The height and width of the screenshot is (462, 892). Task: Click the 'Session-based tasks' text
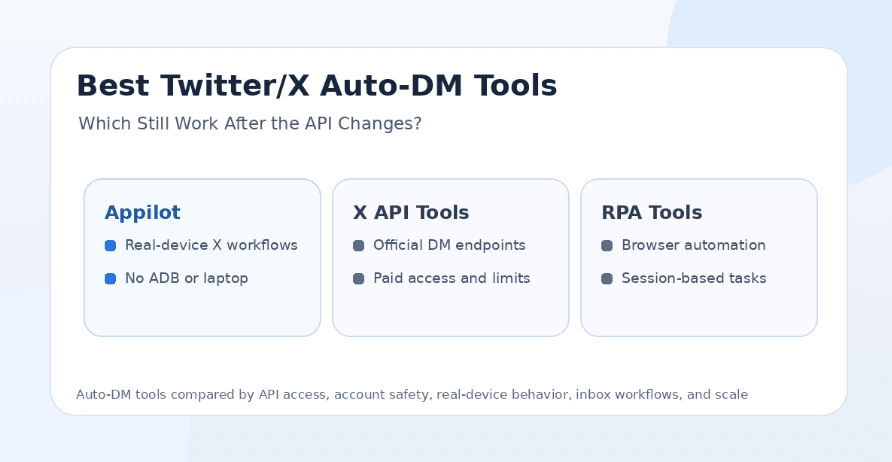point(693,278)
